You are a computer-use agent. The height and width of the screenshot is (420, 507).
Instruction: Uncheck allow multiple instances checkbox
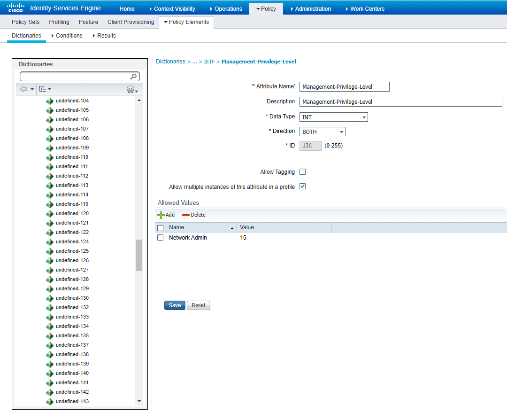[303, 187]
